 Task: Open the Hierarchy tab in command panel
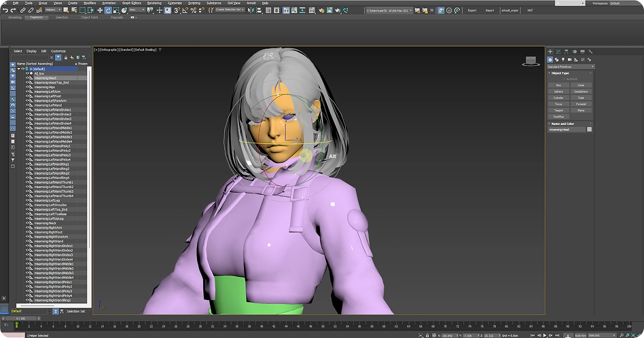coord(566,52)
